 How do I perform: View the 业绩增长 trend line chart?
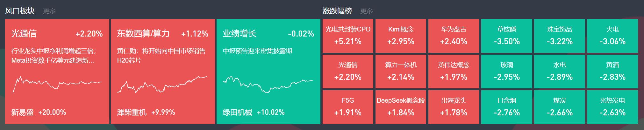pyautogui.click(x=268, y=85)
